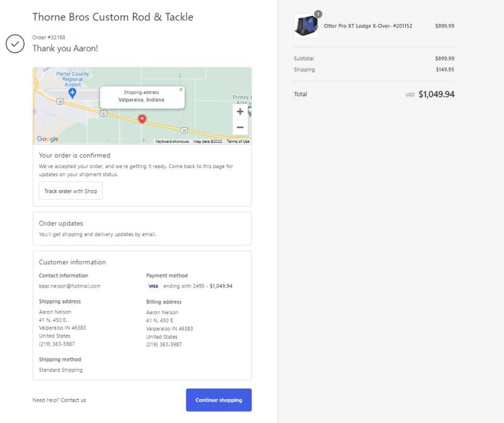
Task: Open the map Terms of Use
Action: 238,142
